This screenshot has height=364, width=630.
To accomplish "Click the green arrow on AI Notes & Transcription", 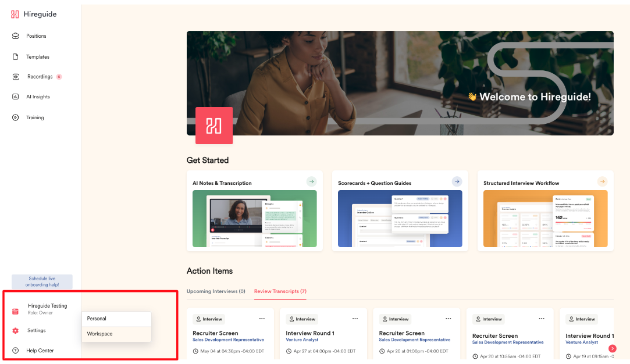I will [311, 181].
